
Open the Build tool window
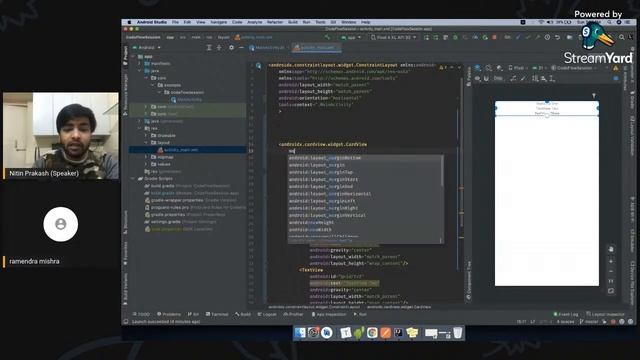[x=243, y=314]
